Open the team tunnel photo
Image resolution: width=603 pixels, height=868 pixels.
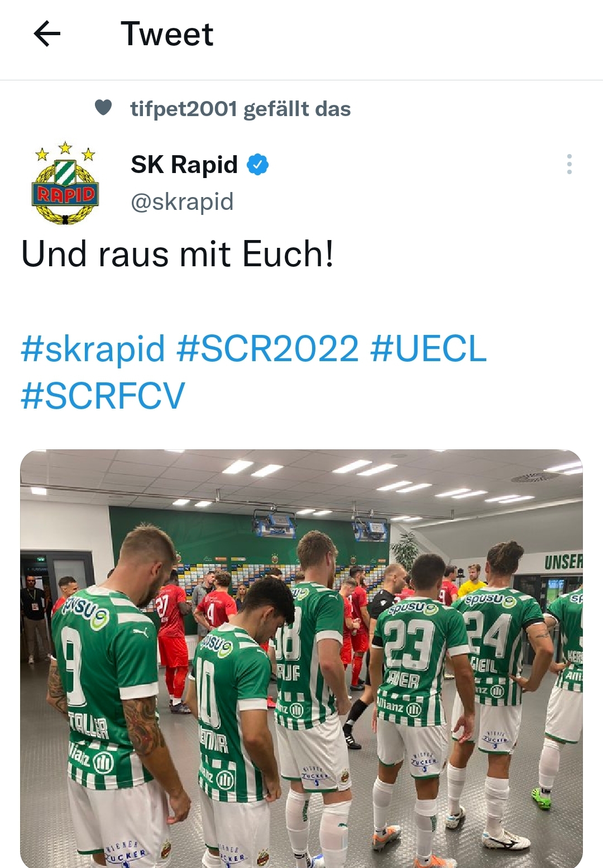[x=301, y=659]
